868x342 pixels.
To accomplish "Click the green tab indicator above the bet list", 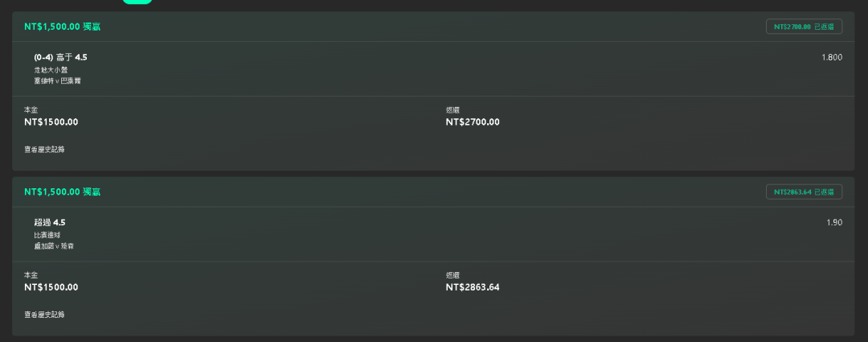I will 137,2.
